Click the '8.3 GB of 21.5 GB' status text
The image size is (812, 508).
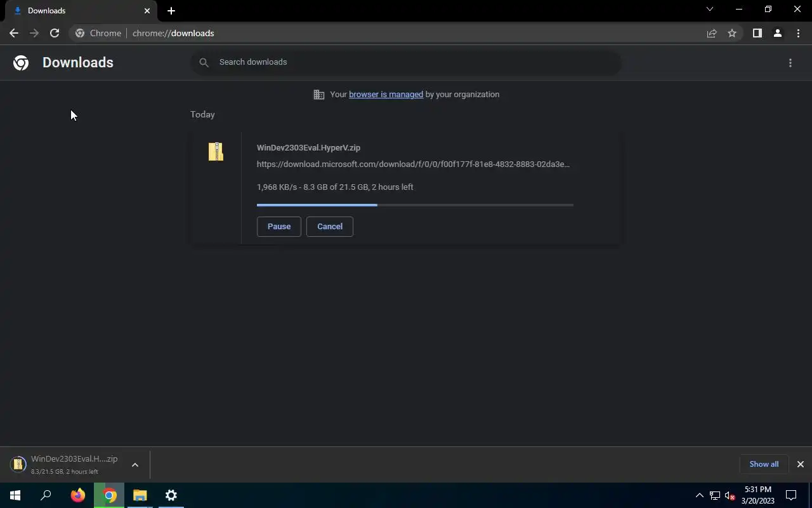[336, 187]
